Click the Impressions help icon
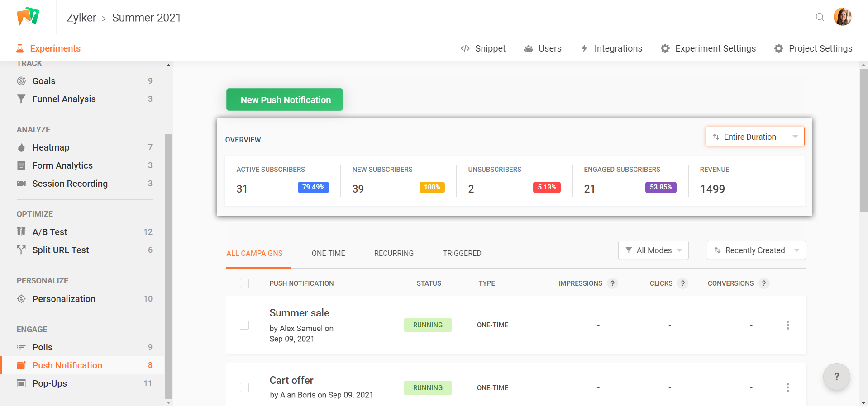This screenshot has height=406, width=868. [612, 283]
